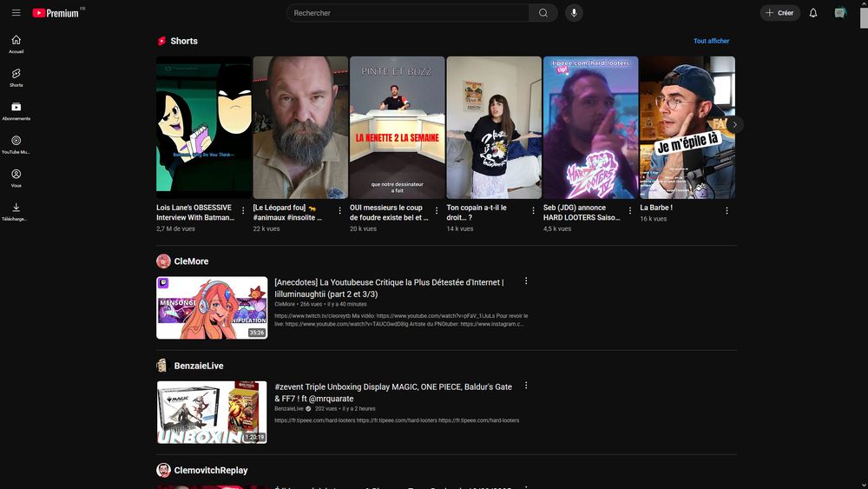Go to Accueil in sidebar
The width and height of the screenshot is (868, 489).
(16, 44)
